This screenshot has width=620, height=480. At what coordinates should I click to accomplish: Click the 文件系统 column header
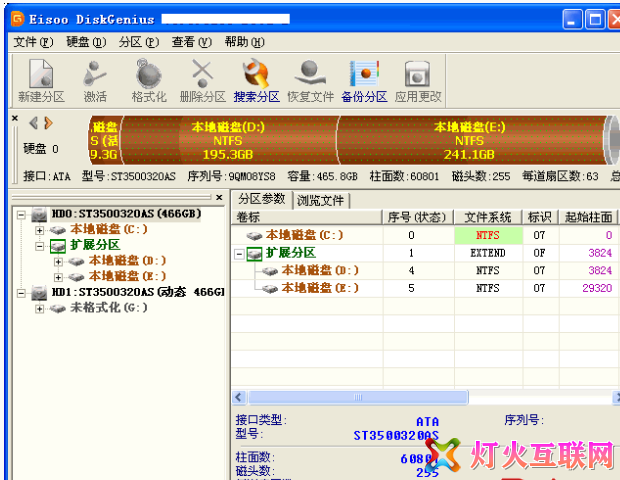[488, 217]
